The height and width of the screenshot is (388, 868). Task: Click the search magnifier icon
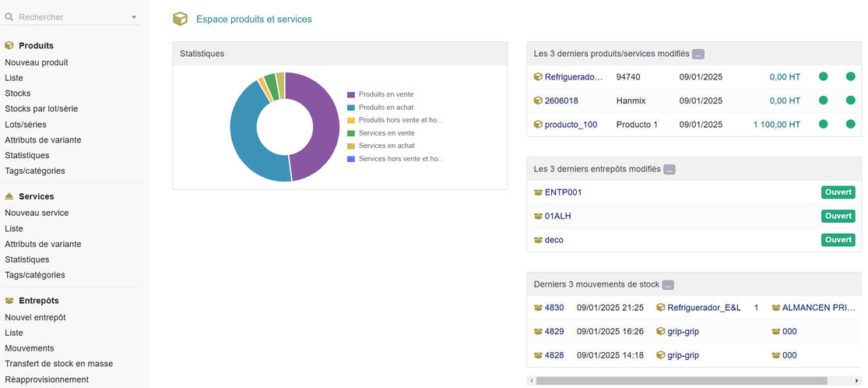(9, 17)
